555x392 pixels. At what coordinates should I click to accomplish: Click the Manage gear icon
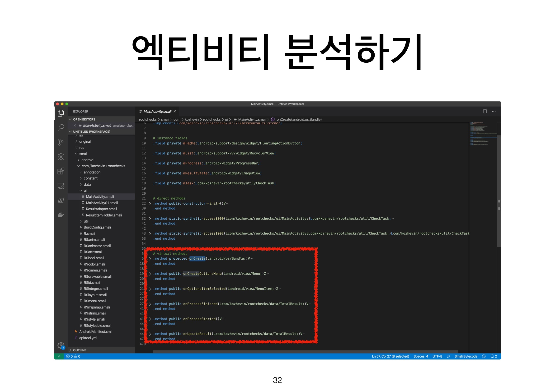(x=61, y=345)
